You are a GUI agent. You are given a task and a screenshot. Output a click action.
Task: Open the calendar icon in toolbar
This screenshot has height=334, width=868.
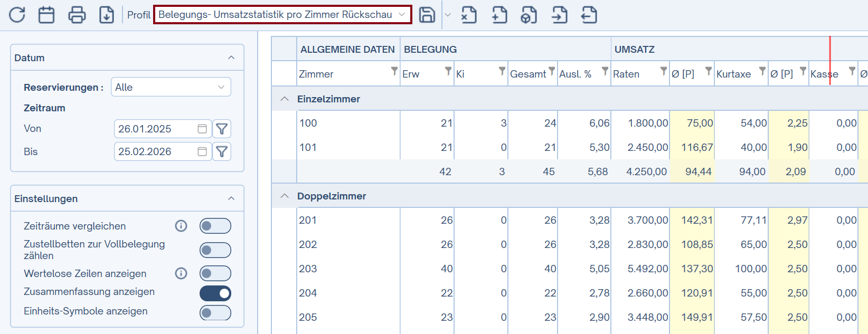click(46, 15)
